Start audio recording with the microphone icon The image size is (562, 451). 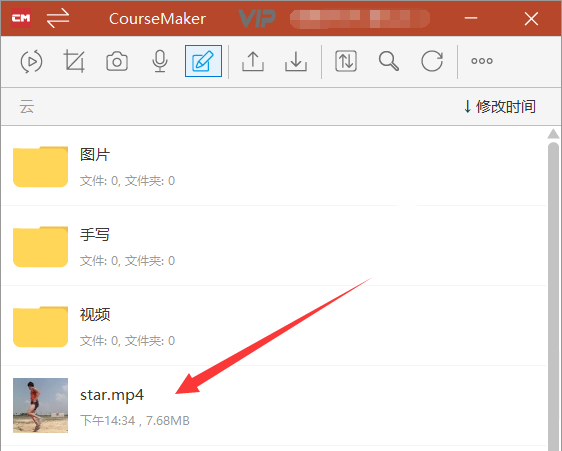[x=160, y=61]
